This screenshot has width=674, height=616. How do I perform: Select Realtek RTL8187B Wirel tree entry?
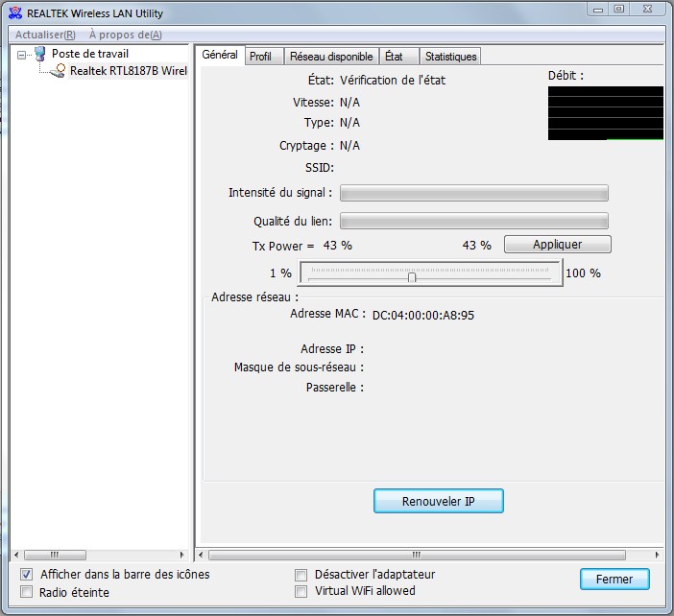(x=128, y=71)
